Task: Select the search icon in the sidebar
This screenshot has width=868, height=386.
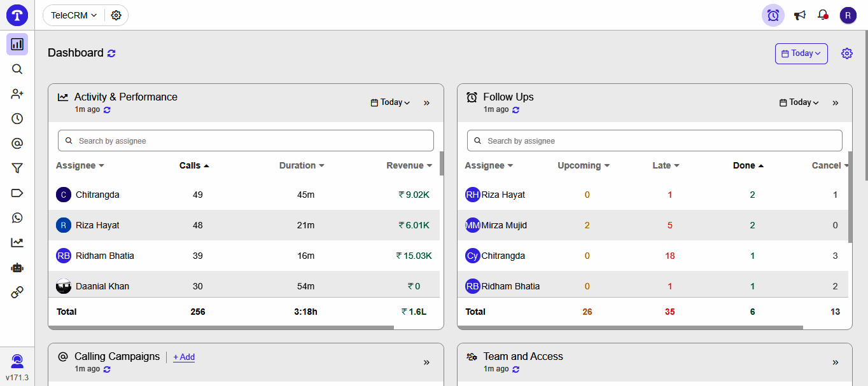Action: (x=17, y=69)
